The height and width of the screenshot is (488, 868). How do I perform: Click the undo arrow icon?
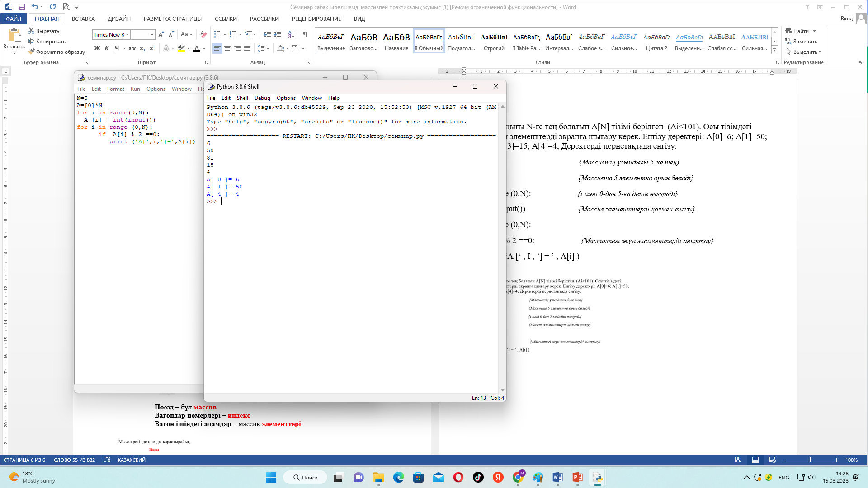point(34,7)
